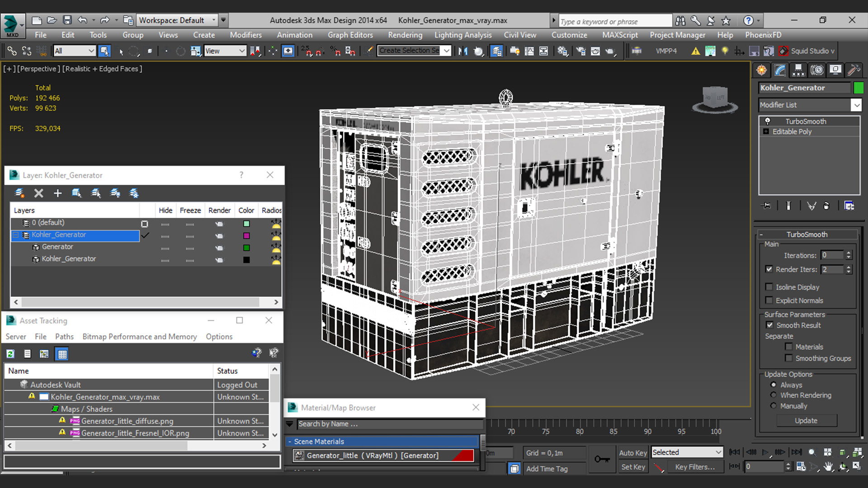Open the Motion panel tab
The image size is (868, 488).
pos(817,70)
